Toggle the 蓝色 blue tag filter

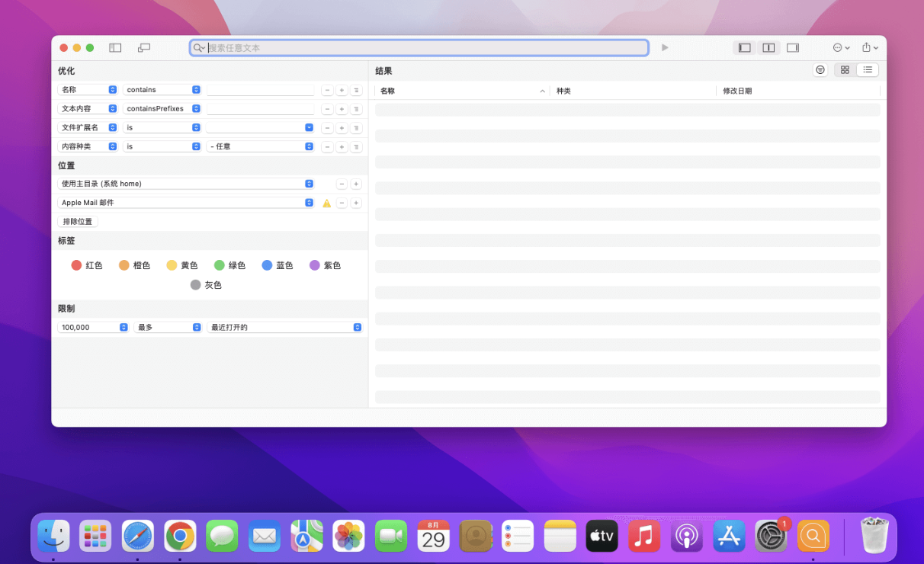click(265, 264)
